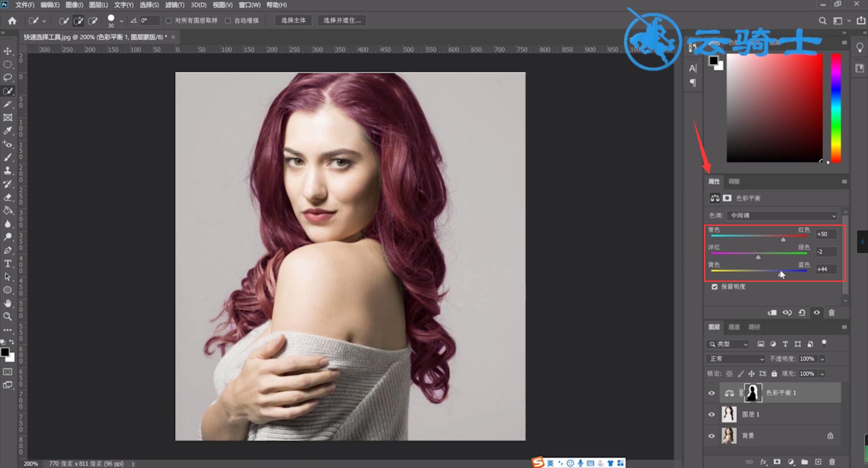This screenshot has height=468, width=868.
Task: Open the brush preset picker dropdown
Action: [121, 21]
